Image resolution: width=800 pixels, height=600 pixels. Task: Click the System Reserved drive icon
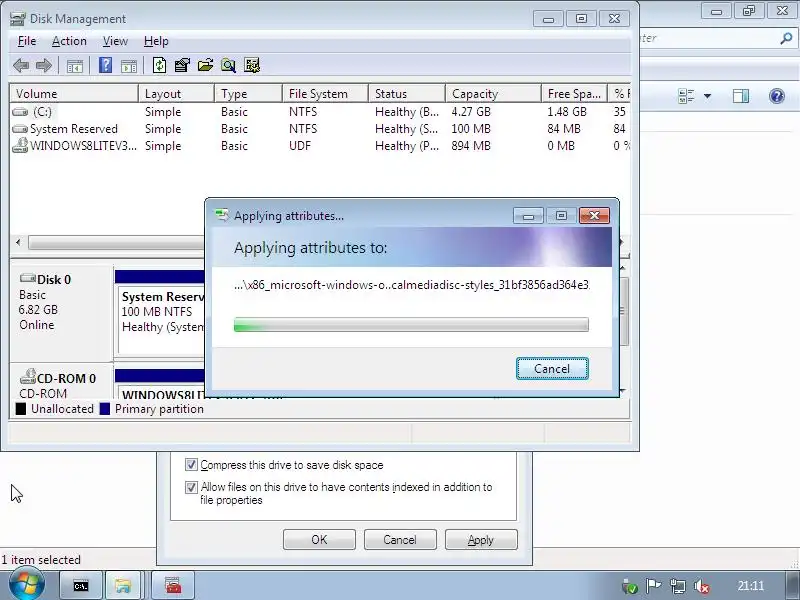[x=20, y=129]
